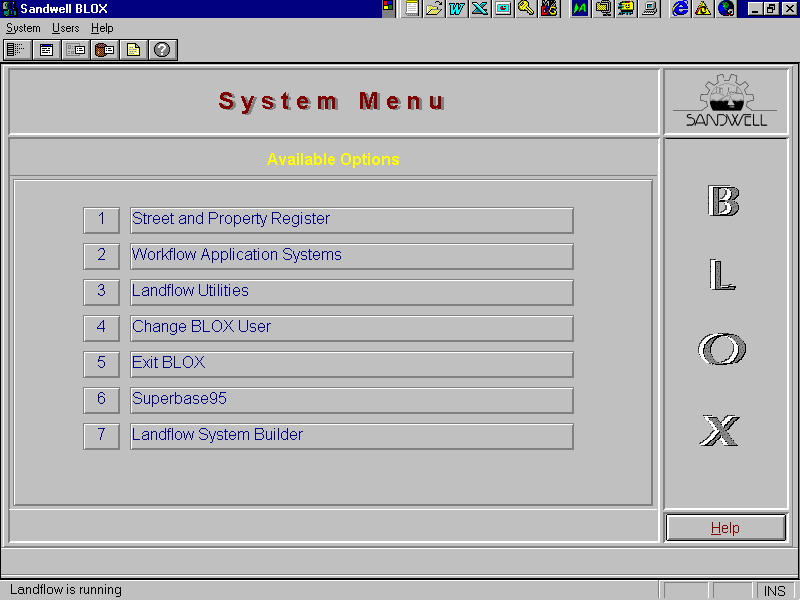Open Workflow Application Systems
The width and height of the screenshot is (800, 600).
pos(352,256)
